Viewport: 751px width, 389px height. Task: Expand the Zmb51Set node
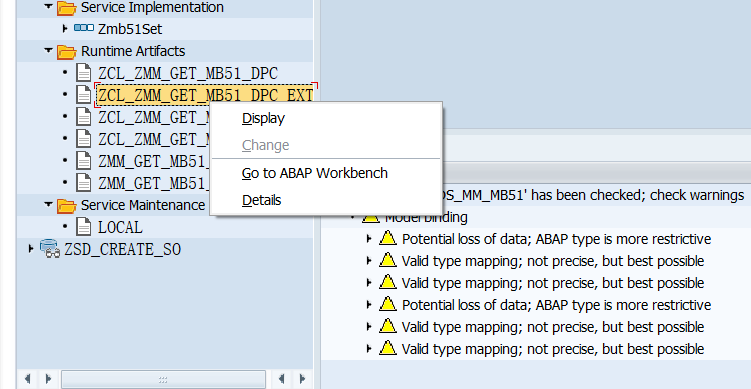coord(65,29)
